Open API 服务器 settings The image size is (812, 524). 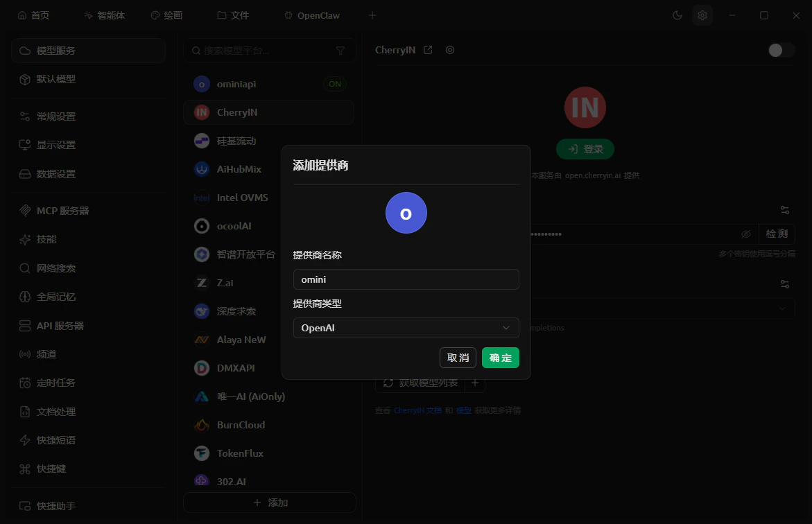coord(89,326)
